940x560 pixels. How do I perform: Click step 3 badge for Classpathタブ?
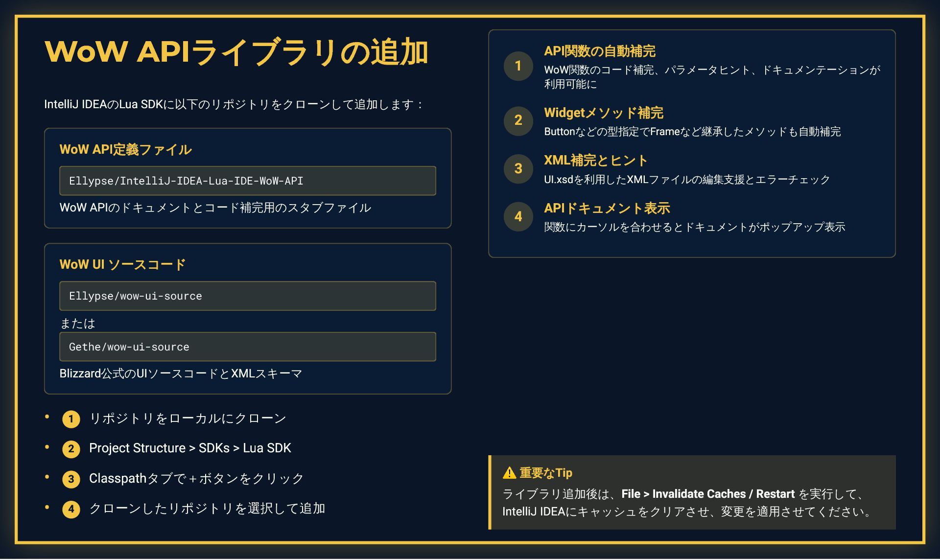click(71, 479)
